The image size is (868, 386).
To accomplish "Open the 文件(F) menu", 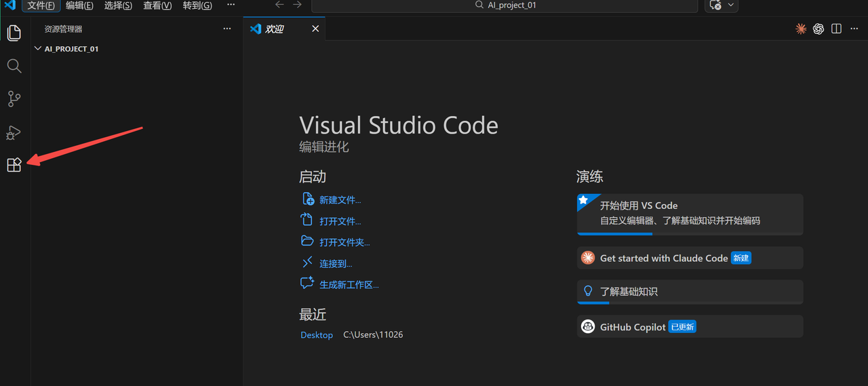I will [x=41, y=5].
